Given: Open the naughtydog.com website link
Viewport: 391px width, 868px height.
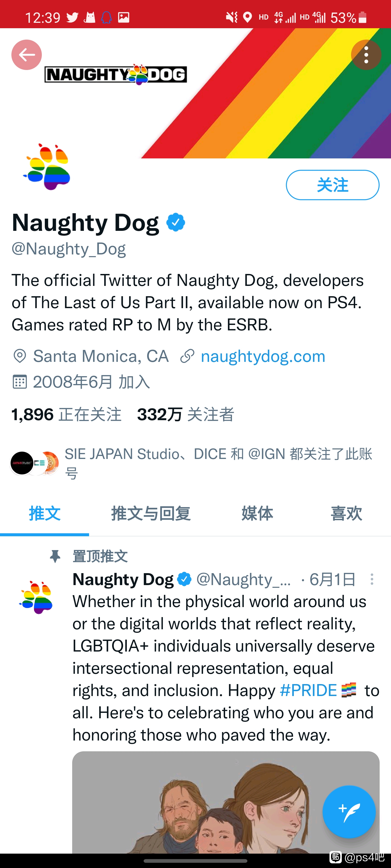Looking at the screenshot, I should [263, 356].
